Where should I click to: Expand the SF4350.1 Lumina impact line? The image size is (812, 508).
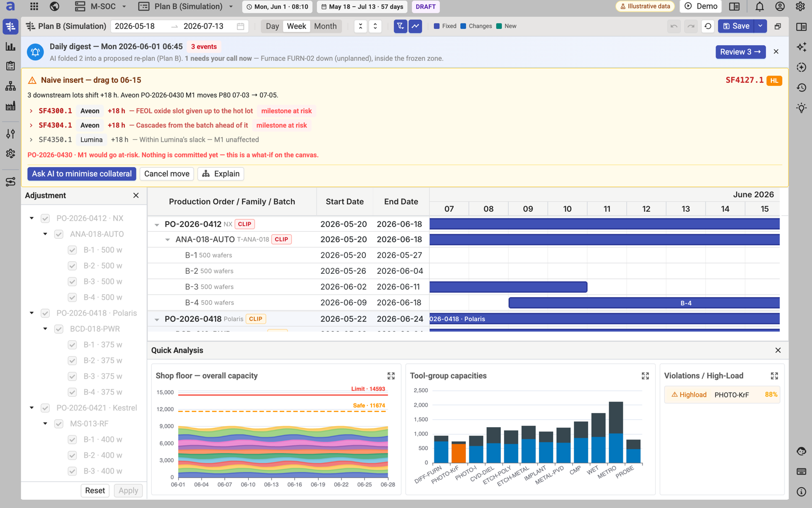31,140
